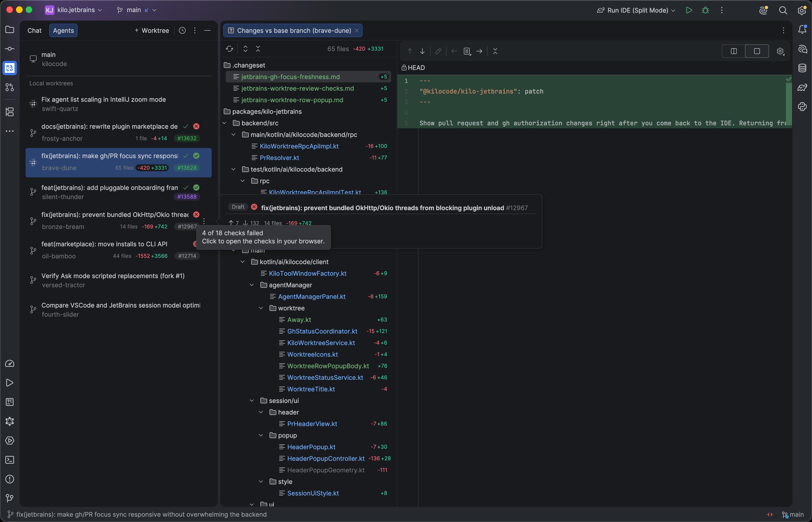Switch to the Agents tab
Image resolution: width=812 pixels, height=522 pixels.
coord(64,30)
